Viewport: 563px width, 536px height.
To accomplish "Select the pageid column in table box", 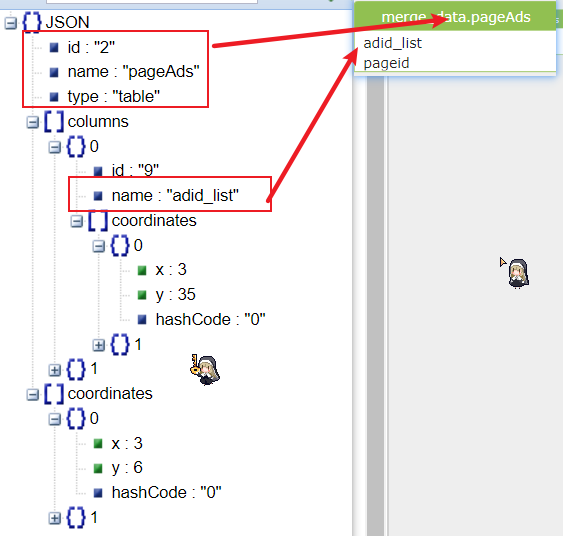I will click(x=386, y=64).
